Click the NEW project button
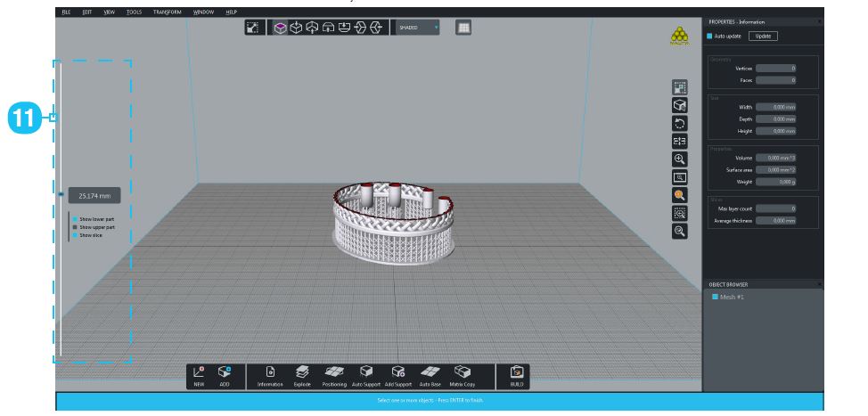The image size is (868, 416). pyautogui.click(x=199, y=375)
